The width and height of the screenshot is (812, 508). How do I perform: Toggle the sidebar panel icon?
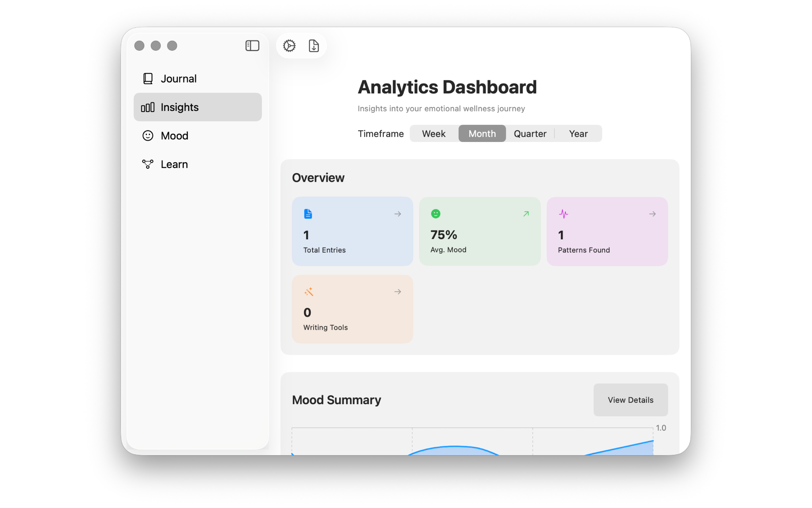pyautogui.click(x=252, y=46)
